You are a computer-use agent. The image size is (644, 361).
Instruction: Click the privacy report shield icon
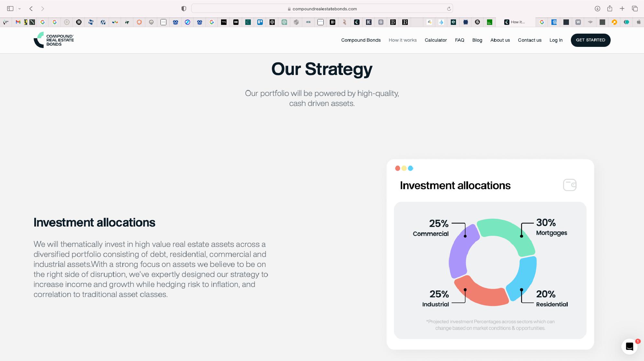pyautogui.click(x=184, y=9)
